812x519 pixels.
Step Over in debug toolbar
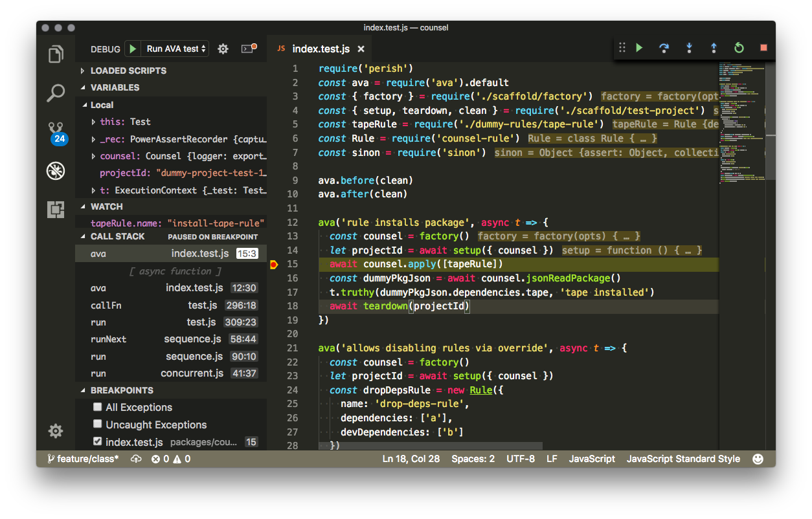[x=664, y=48]
